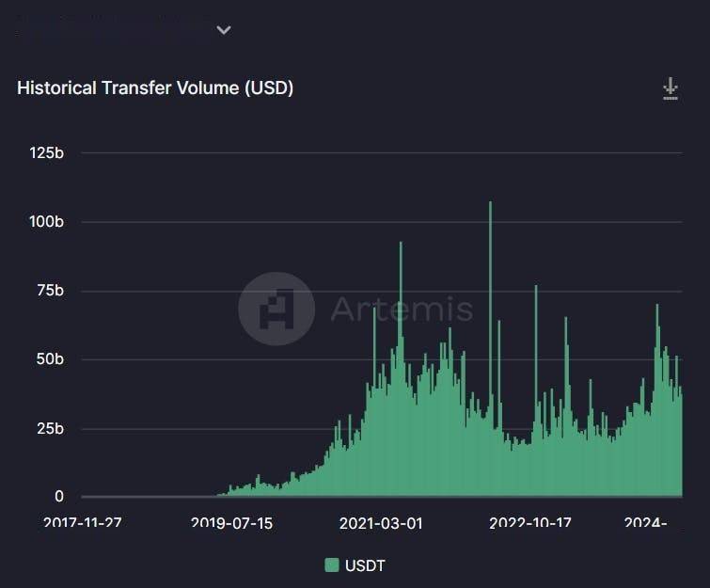Click the 50b y-axis label
Screen dimensions: 710x588
pos(50,359)
